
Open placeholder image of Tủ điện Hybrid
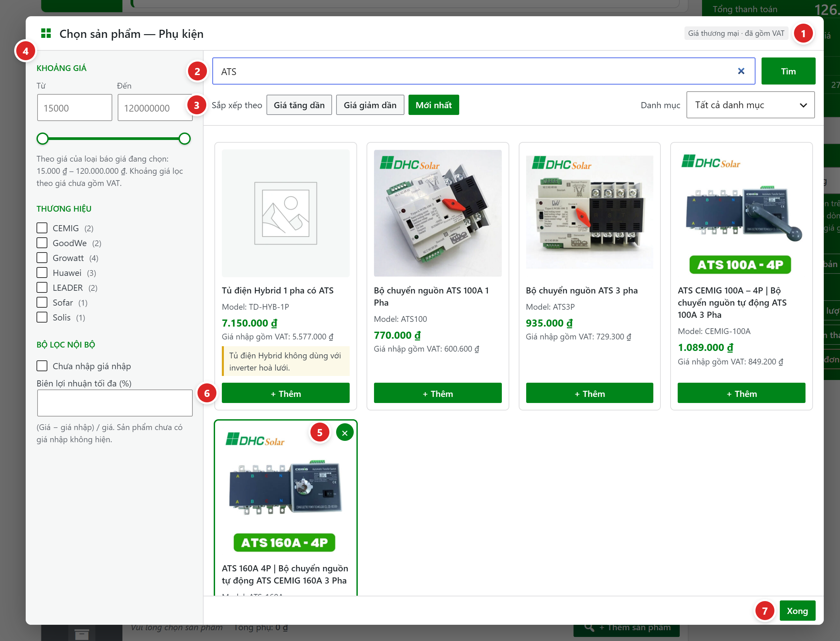(285, 213)
